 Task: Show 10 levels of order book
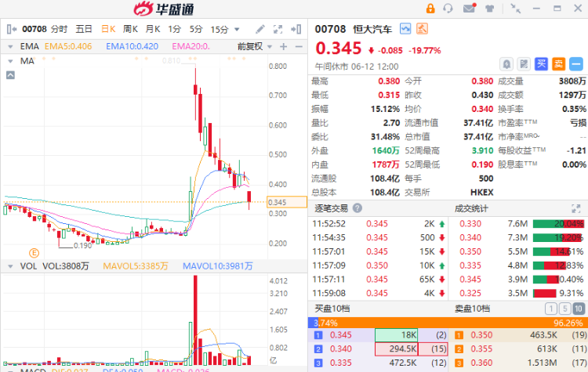(579, 309)
